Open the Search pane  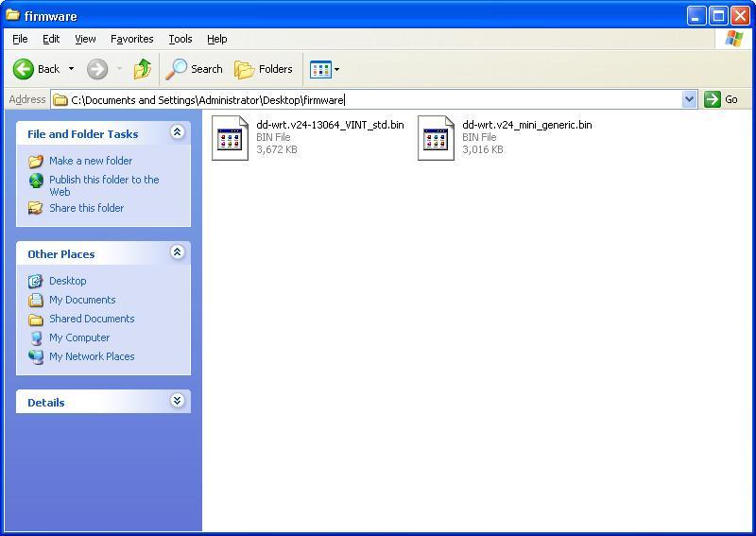point(195,69)
